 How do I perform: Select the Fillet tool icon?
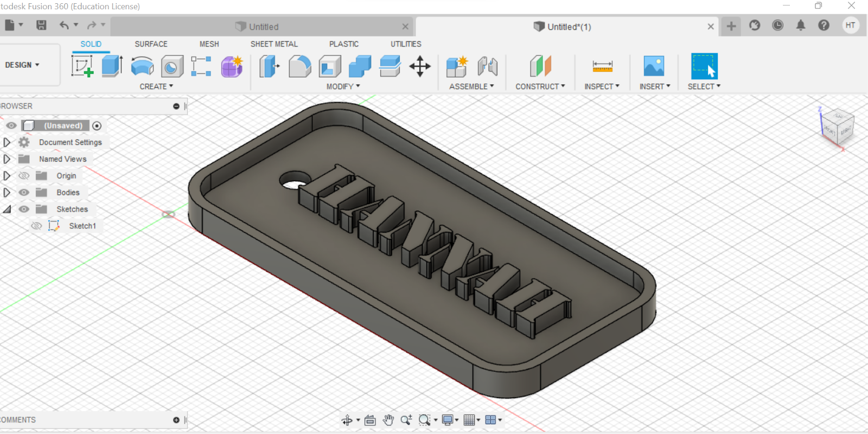(299, 67)
